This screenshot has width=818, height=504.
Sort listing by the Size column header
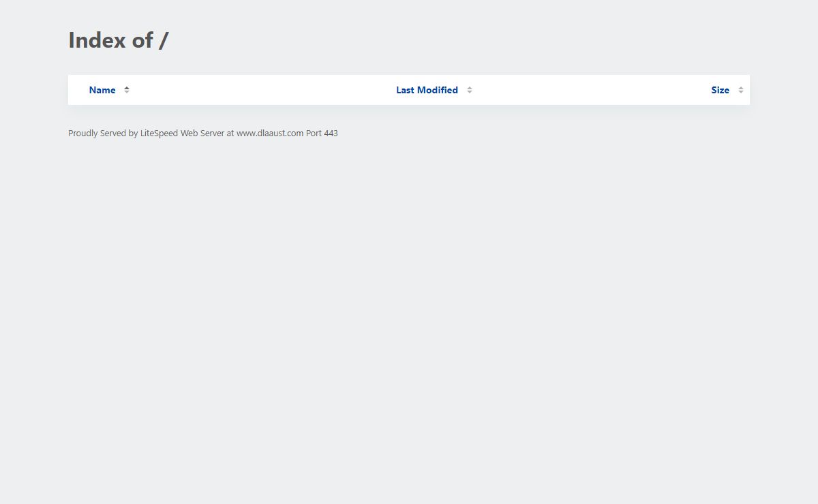tap(720, 90)
